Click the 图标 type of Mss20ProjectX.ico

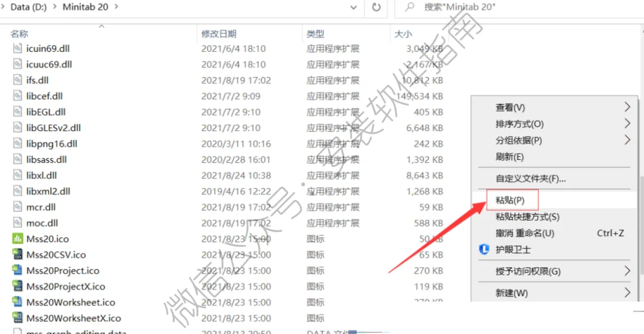pos(315,286)
